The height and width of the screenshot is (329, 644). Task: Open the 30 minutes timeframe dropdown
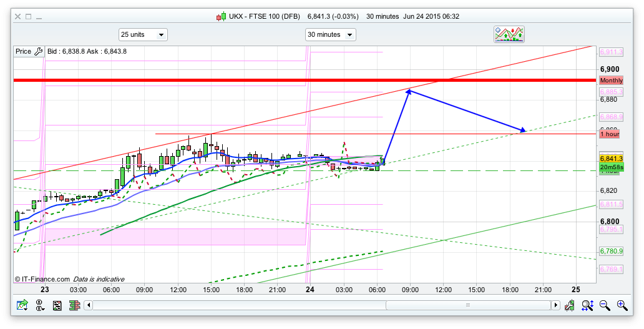(x=330, y=35)
